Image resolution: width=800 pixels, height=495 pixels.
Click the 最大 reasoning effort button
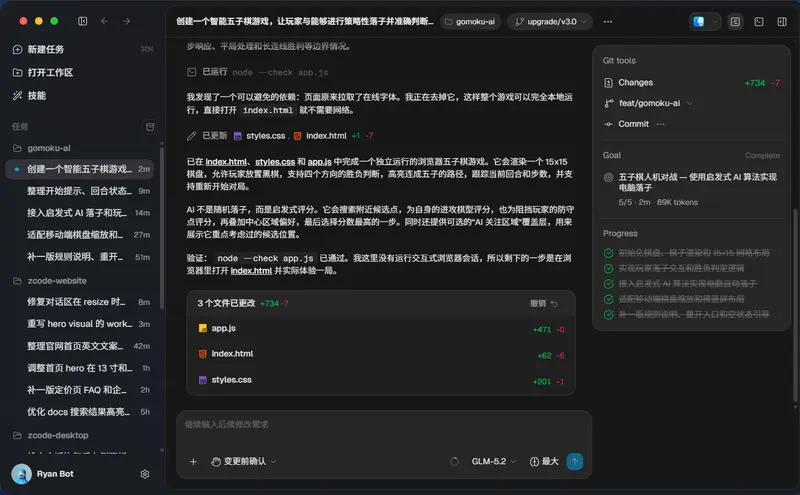pyautogui.click(x=544, y=462)
